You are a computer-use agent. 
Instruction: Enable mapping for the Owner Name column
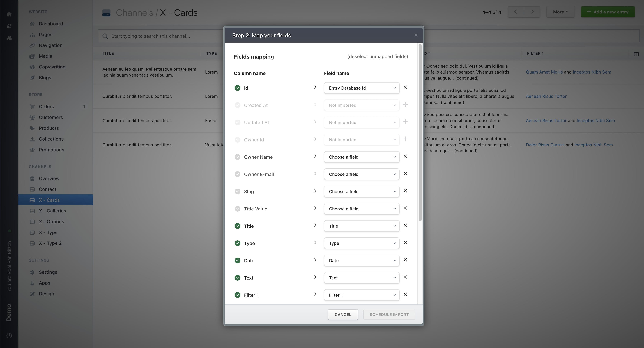click(x=237, y=157)
